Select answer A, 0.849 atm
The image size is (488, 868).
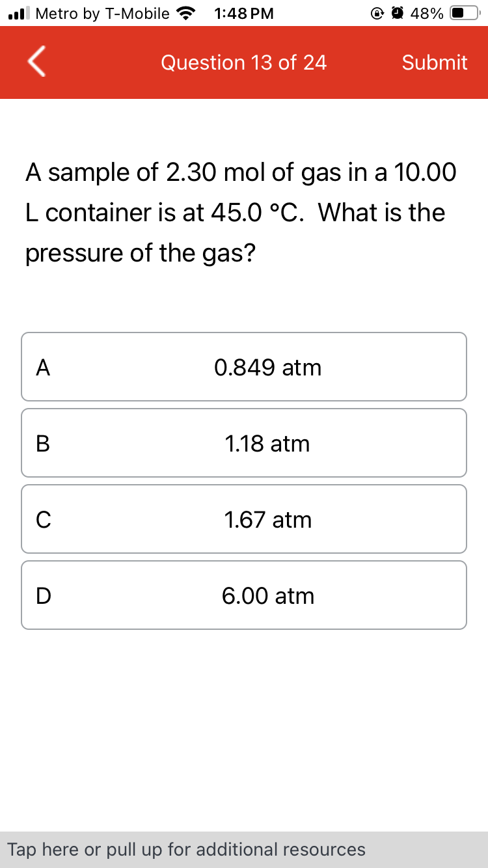pyautogui.click(x=243, y=366)
